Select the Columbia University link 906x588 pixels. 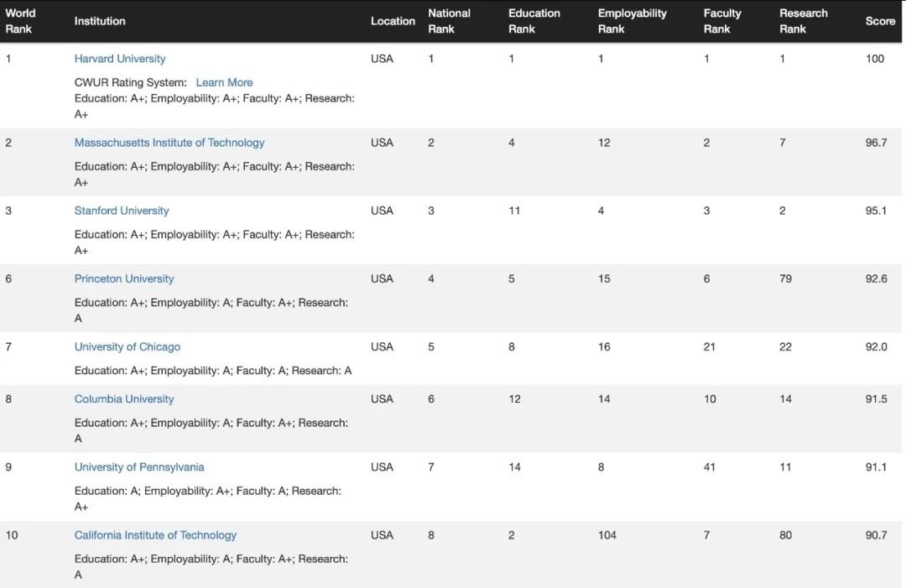pos(123,399)
